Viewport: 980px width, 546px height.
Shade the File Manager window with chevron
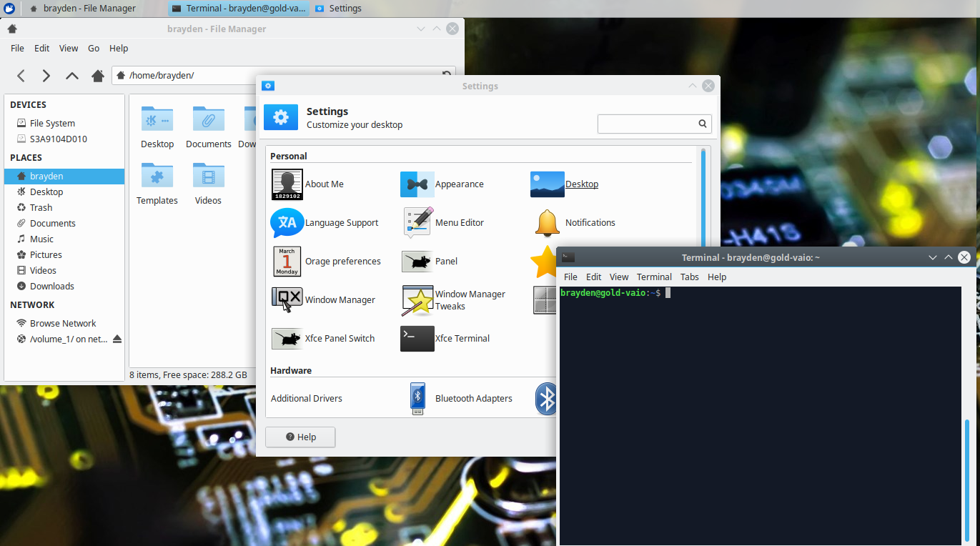pos(421,29)
